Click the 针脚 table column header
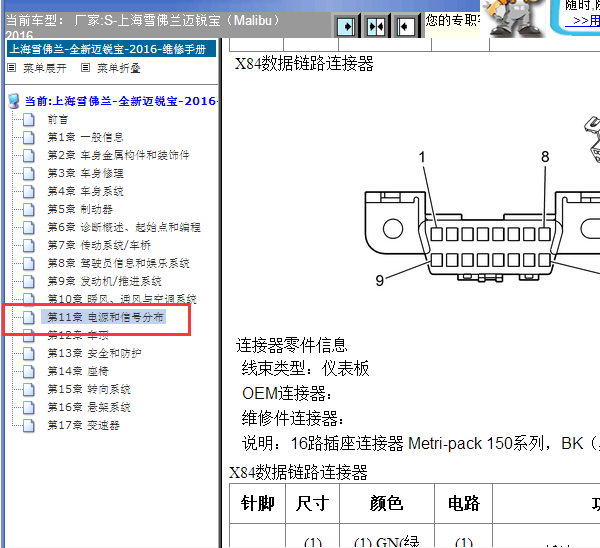This screenshot has height=548, width=600. pyautogui.click(x=258, y=503)
